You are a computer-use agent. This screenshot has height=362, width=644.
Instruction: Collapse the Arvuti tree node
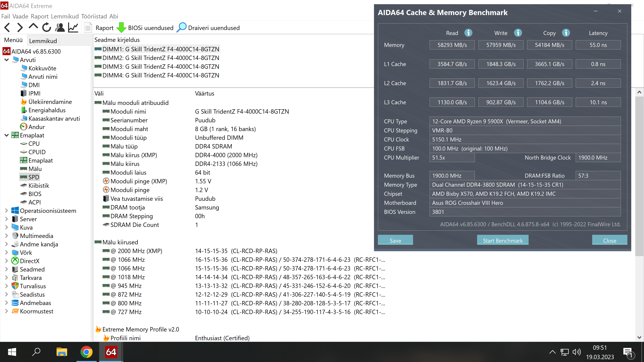[7, 60]
